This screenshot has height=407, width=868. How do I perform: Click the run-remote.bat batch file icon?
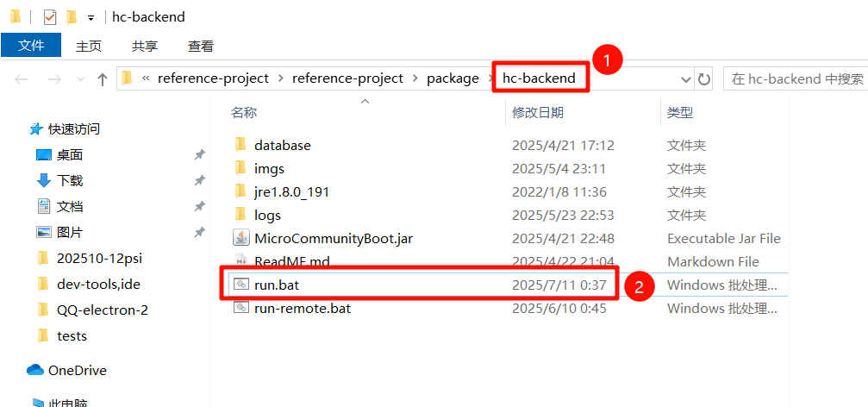coord(240,308)
